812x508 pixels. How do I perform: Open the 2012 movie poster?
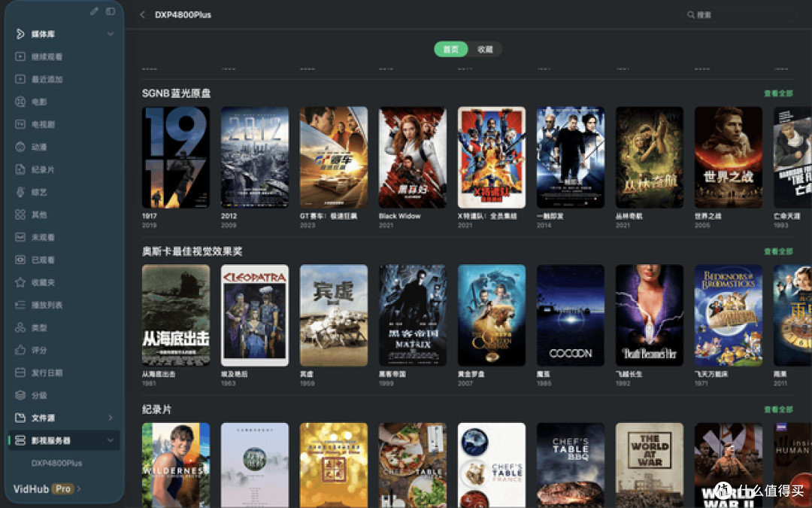(x=255, y=157)
